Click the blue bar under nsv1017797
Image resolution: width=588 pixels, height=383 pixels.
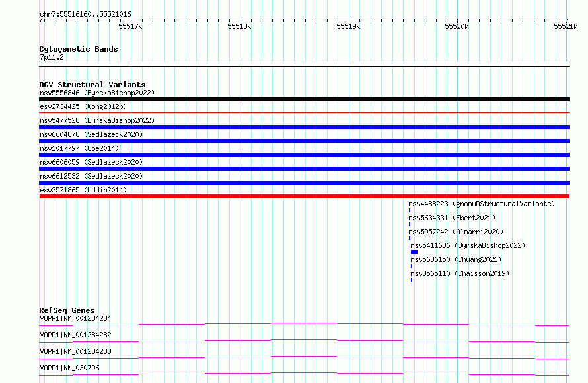[x=304, y=155]
